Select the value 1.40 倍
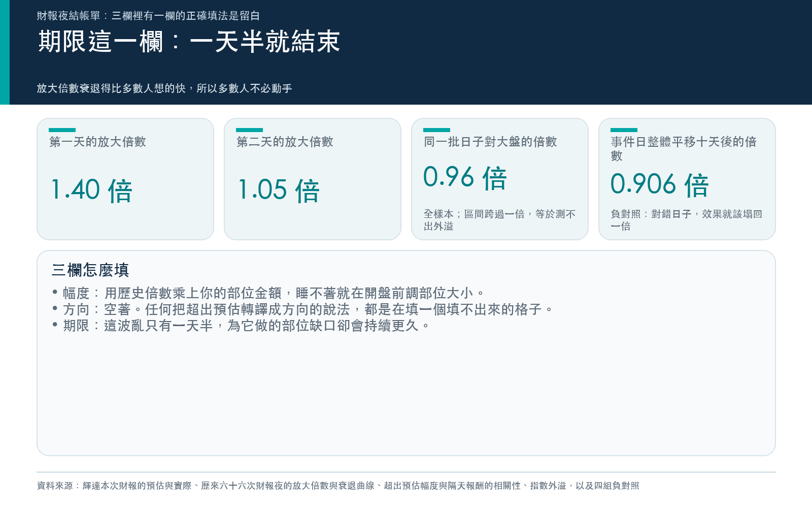This screenshot has height=508, width=812. (x=91, y=190)
